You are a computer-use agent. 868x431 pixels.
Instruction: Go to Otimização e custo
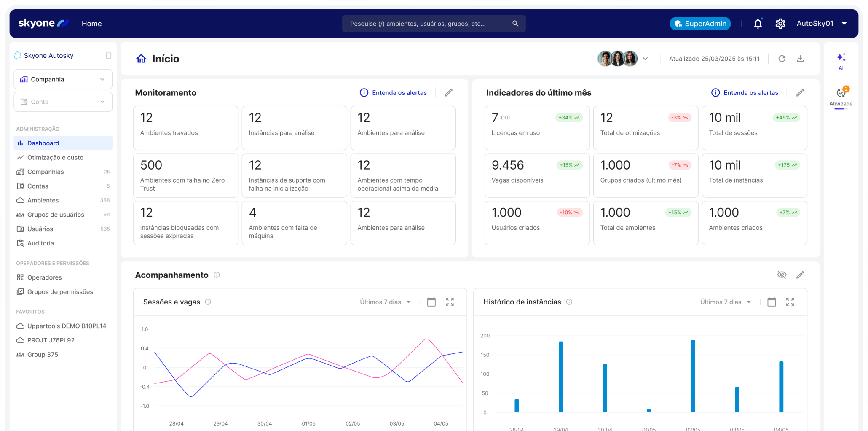(55, 157)
